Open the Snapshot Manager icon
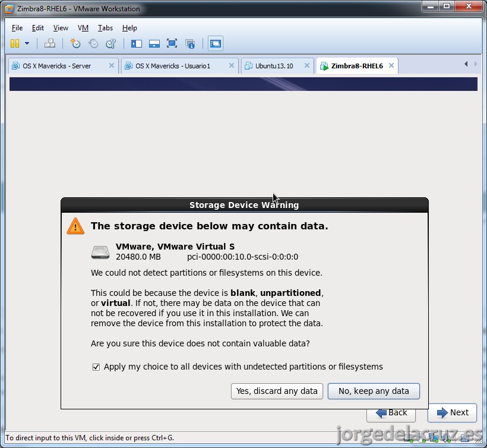The image size is (487, 448). tap(111, 43)
